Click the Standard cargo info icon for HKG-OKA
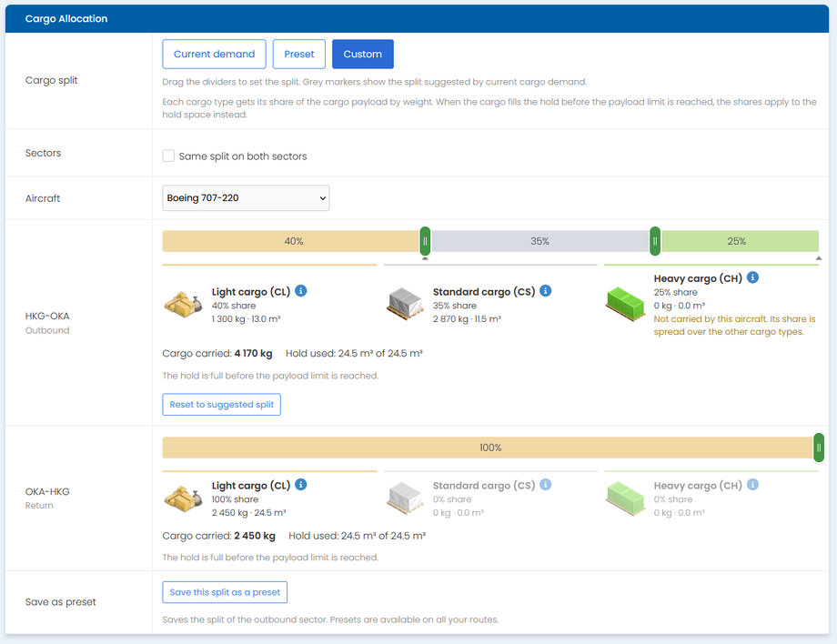 click(546, 291)
